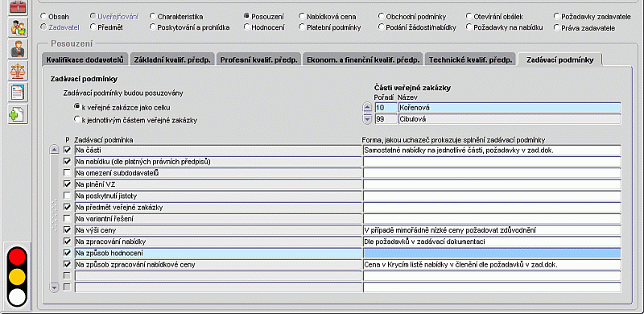Image resolution: width=644 pixels, height=314 pixels.
Task: Select Požadavky na nabídku radio option
Action: pyautogui.click(x=469, y=27)
